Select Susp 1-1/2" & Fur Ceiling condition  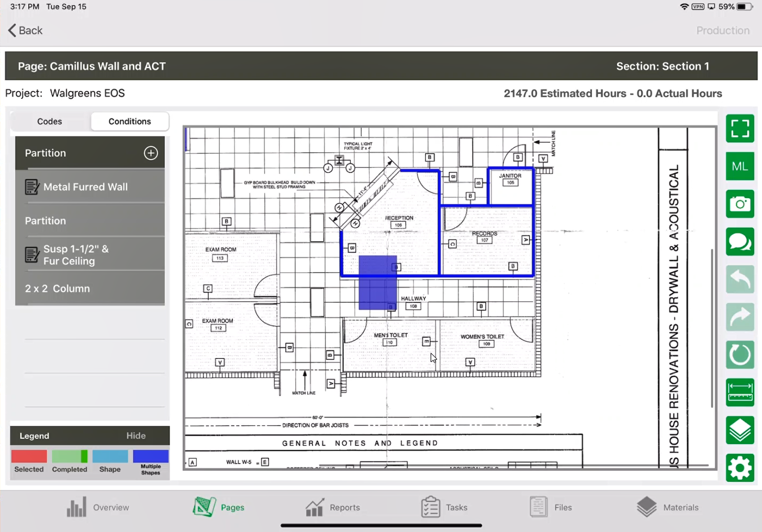tap(76, 255)
